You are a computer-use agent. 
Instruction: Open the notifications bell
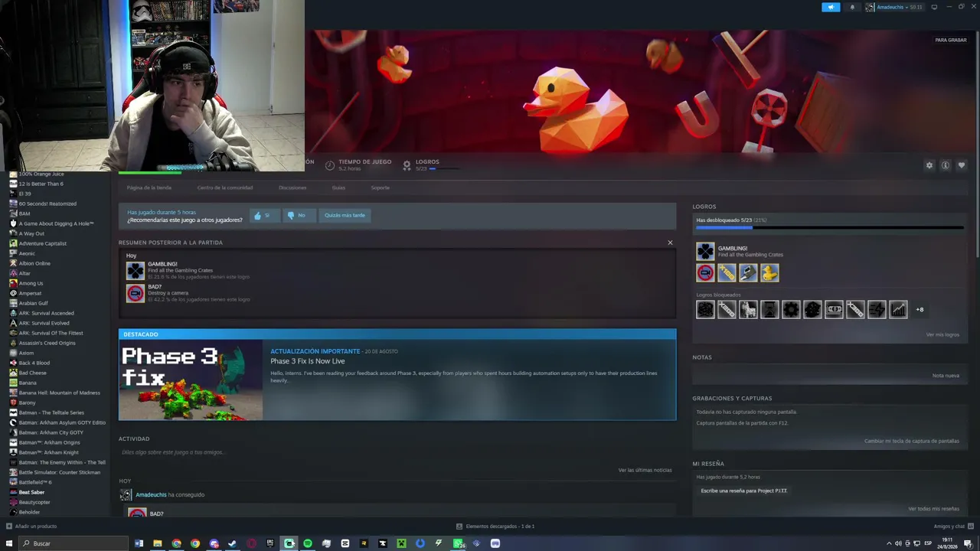pos(852,7)
